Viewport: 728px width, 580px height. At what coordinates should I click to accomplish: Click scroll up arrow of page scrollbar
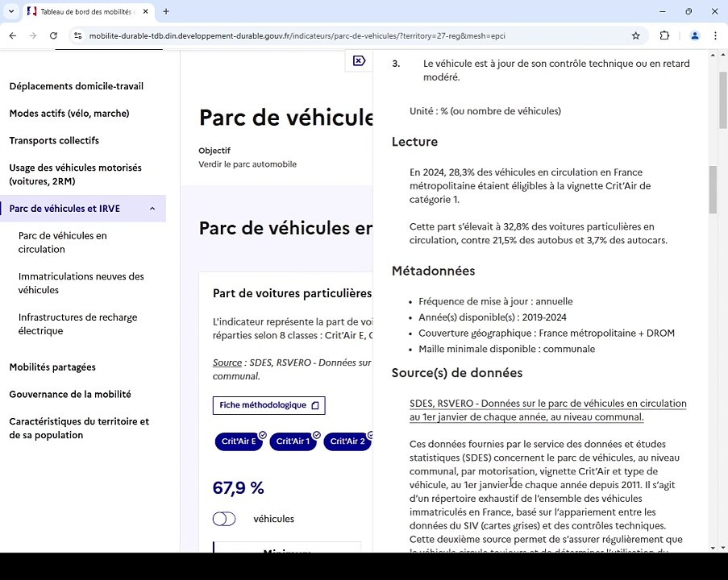pyautogui.click(x=723, y=56)
